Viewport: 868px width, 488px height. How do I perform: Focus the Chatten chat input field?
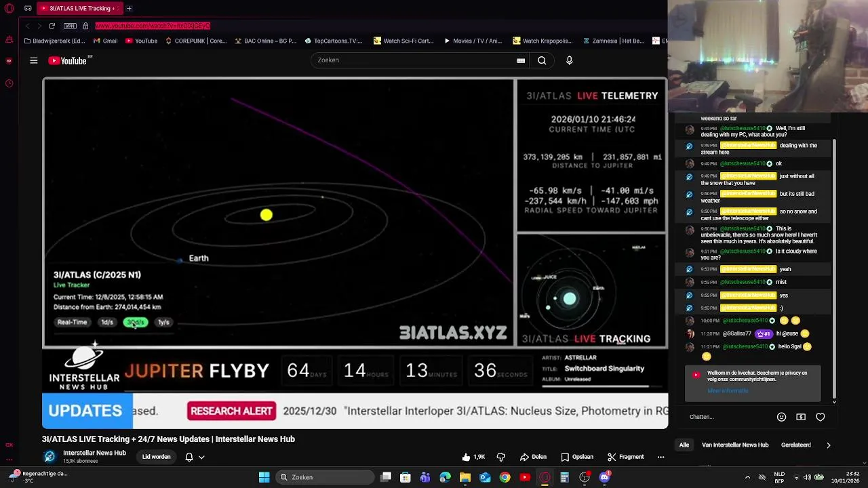pyautogui.click(x=729, y=417)
